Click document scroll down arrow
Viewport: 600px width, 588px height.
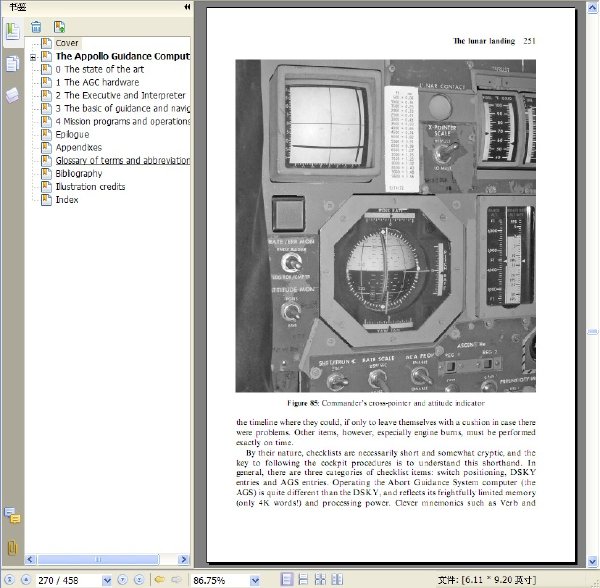pyautogui.click(x=592, y=561)
